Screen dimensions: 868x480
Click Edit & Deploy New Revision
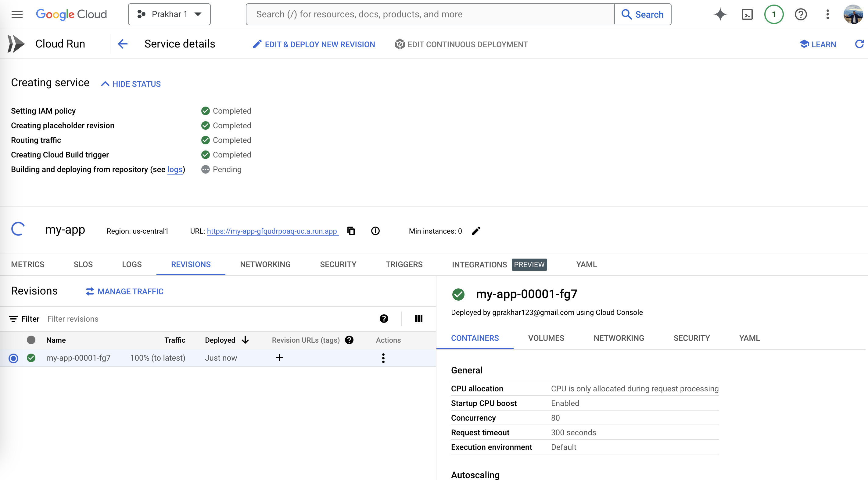point(314,44)
